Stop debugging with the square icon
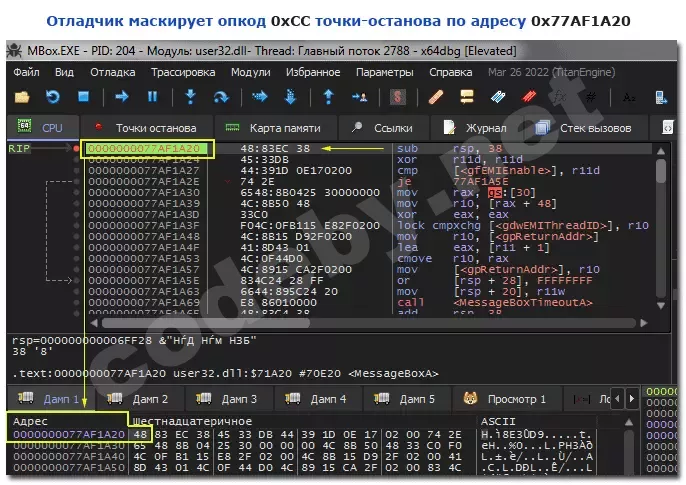The image size is (686, 485). click(x=83, y=96)
